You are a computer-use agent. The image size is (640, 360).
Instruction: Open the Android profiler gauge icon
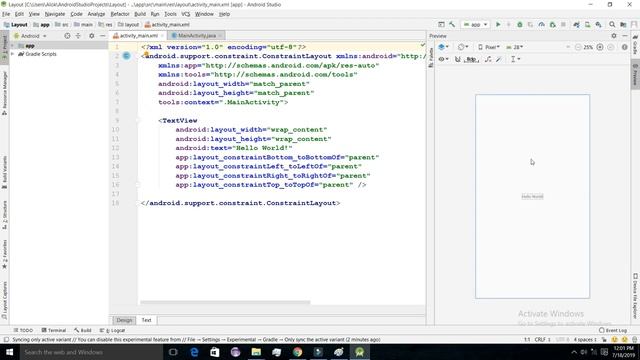point(542,24)
